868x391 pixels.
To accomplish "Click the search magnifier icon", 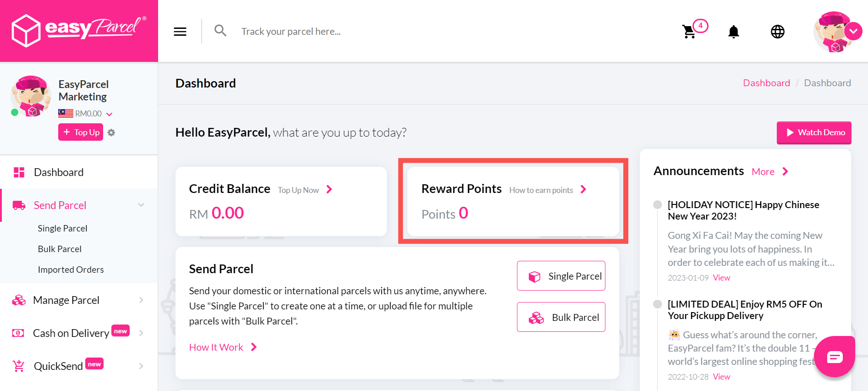I will pos(220,31).
